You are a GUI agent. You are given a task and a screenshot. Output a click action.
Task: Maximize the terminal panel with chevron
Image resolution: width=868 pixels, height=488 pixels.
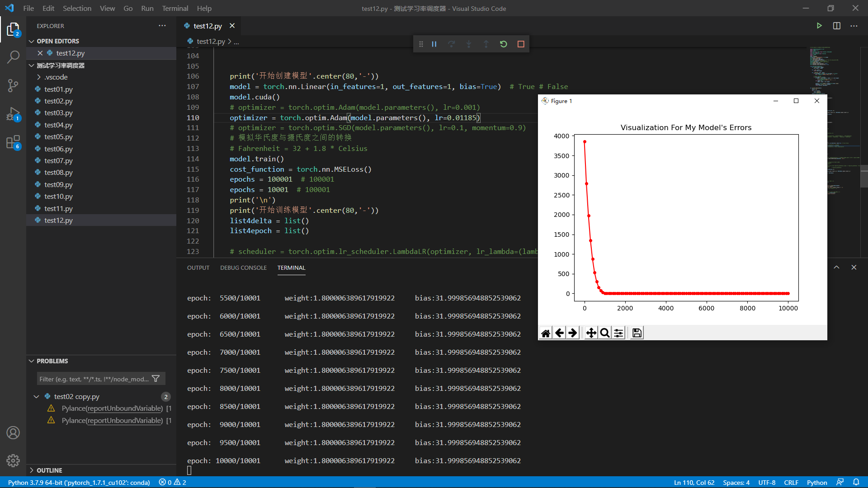tap(836, 267)
